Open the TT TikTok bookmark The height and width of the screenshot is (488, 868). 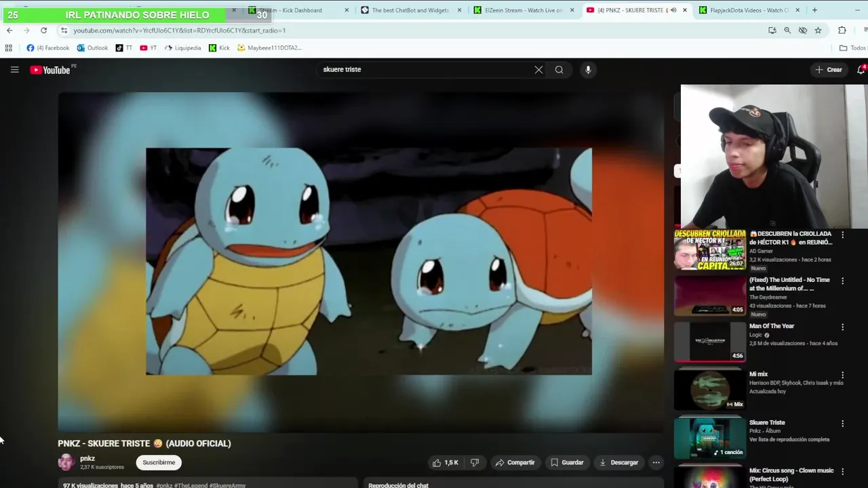124,48
